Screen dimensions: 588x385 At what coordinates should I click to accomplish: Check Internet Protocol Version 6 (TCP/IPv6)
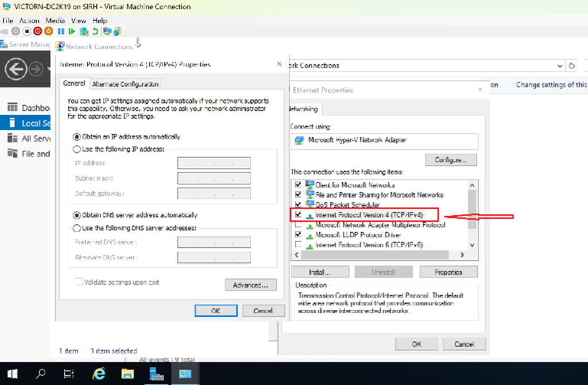297,245
